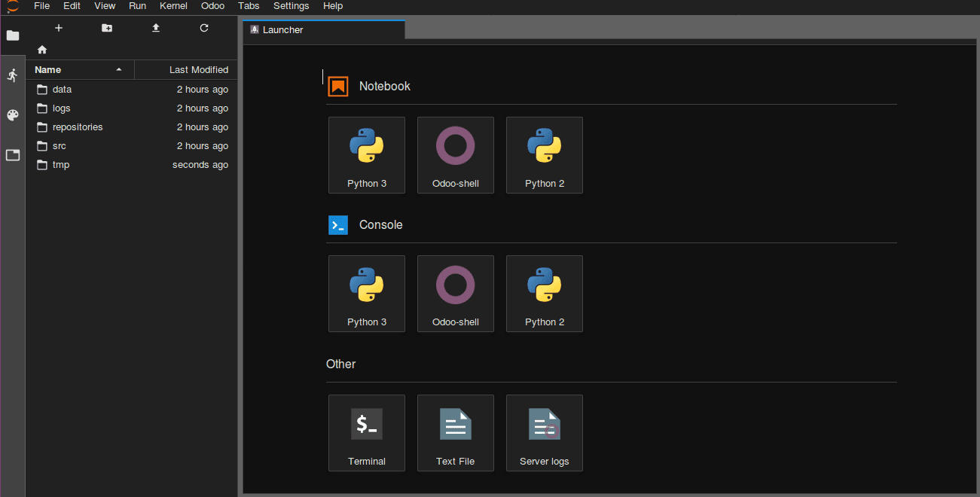Open the Settings menu
Image resolution: width=980 pixels, height=497 pixels.
[x=291, y=6]
